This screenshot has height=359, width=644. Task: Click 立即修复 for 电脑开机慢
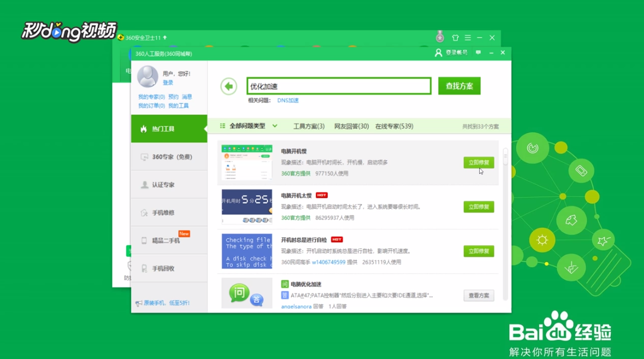pyautogui.click(x=479, y=162)
